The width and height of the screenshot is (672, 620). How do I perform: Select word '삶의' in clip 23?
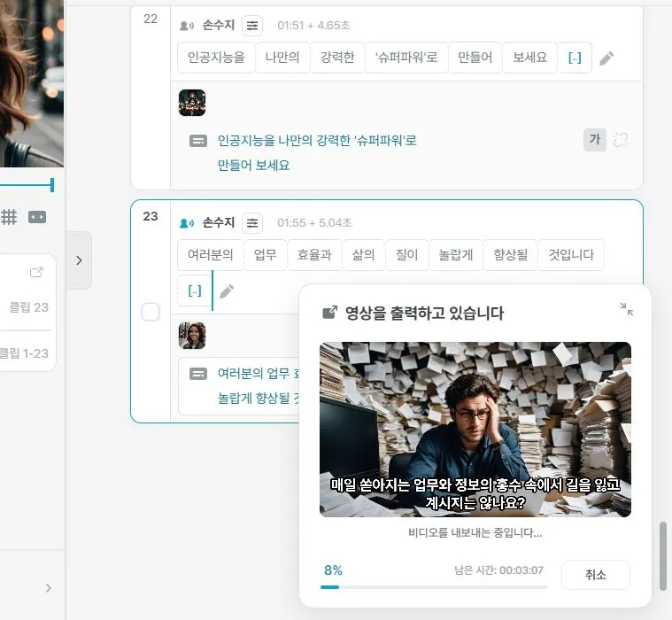363,255
